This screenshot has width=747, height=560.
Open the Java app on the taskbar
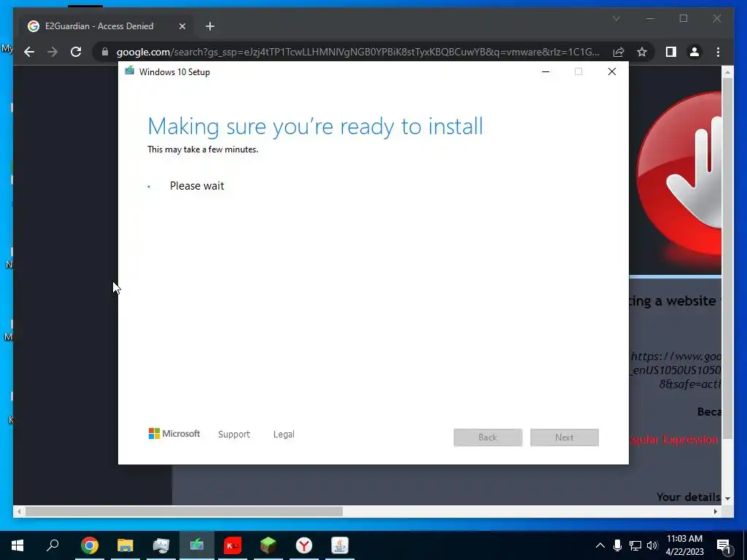(x=340, y=545)
